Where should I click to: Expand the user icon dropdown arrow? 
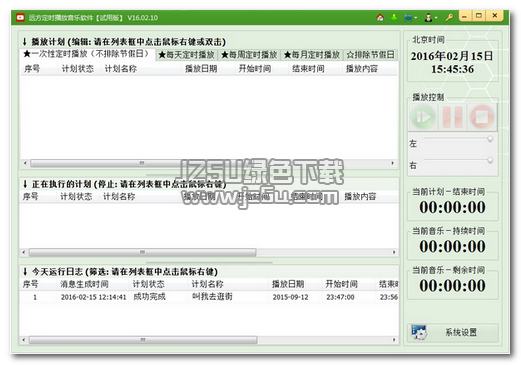[436, 18]
